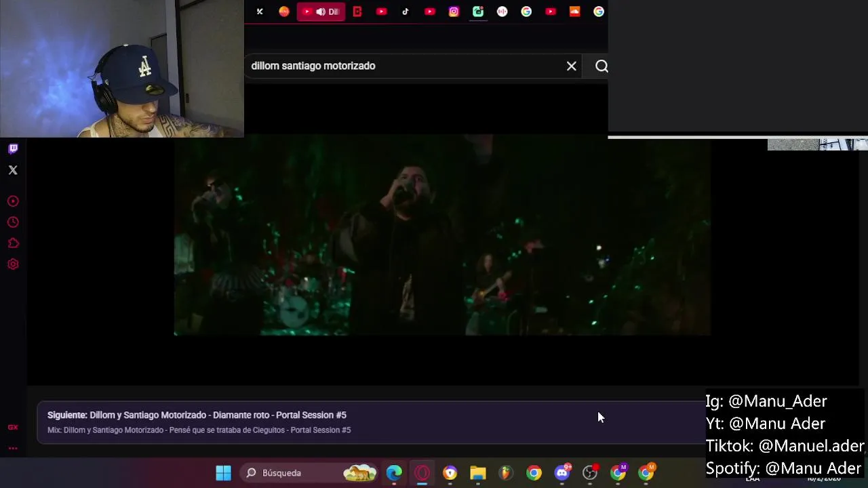The width and height of the screenshot is (868, 488).
Task: Open 'Siguiente: Diamante roto' next video
Action: [197, 415]
